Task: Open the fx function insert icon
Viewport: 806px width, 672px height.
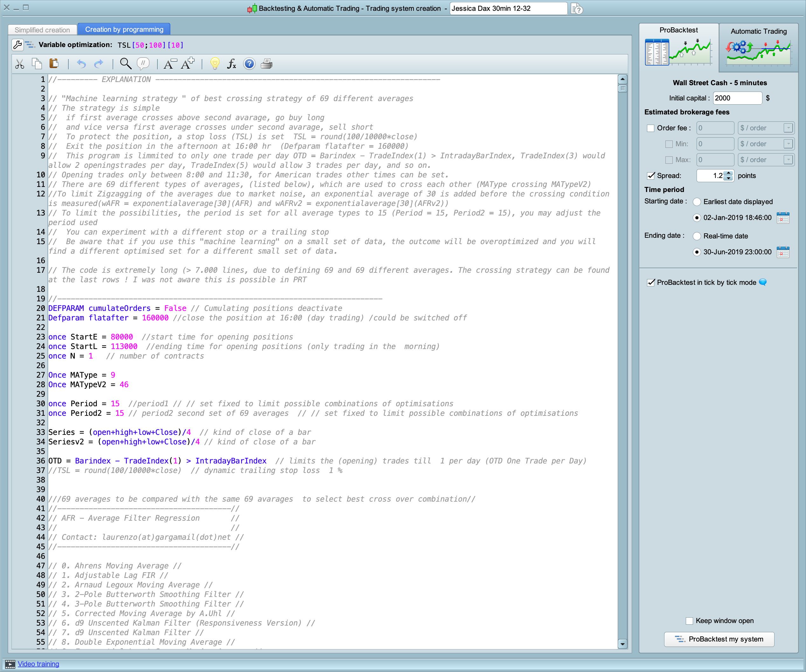Action: 232,64
